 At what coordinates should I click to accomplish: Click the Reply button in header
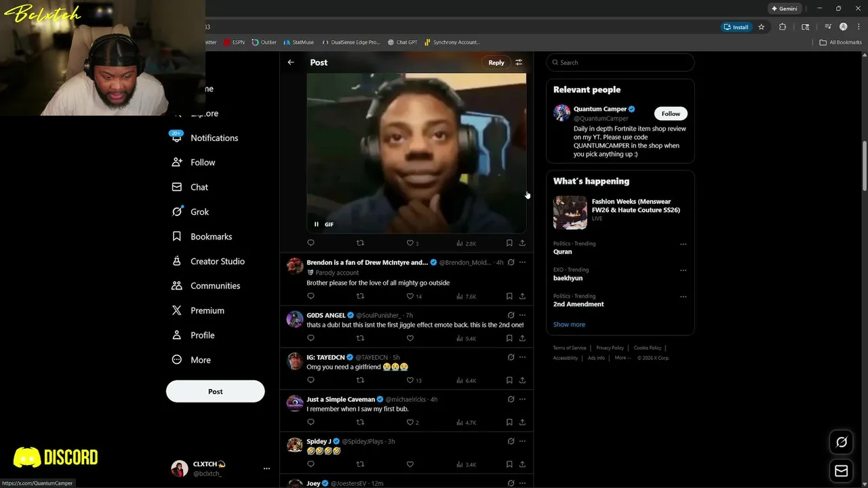point(496,62)
